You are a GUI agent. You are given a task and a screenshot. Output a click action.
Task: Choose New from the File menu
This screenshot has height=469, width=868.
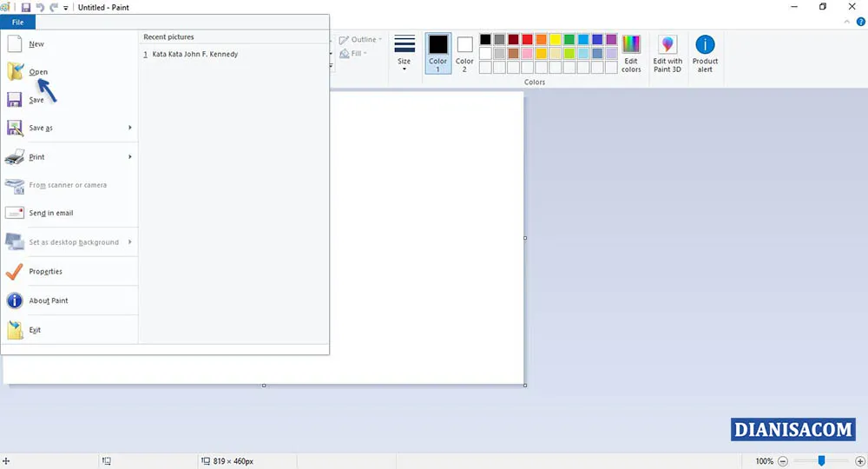click(x=36, y=44)
